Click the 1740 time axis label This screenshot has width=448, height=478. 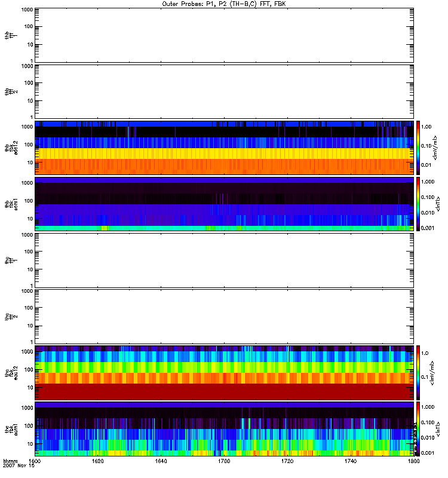[351, 461]
